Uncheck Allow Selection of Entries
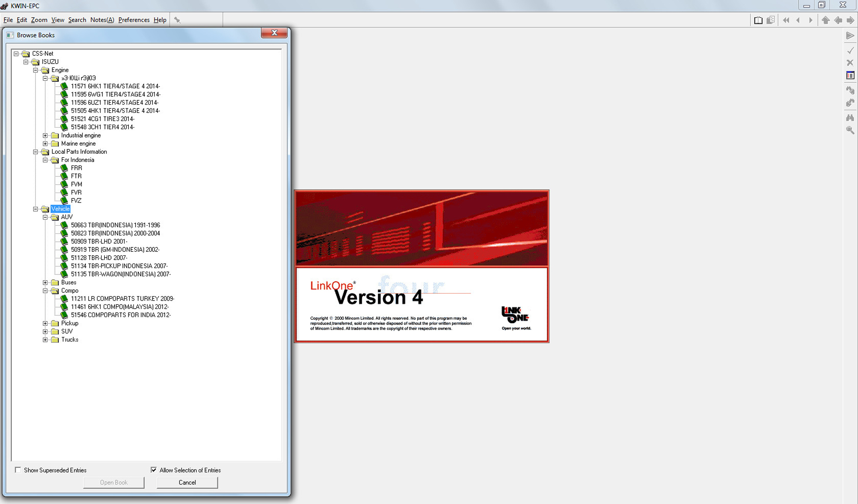 coord(154,470)
